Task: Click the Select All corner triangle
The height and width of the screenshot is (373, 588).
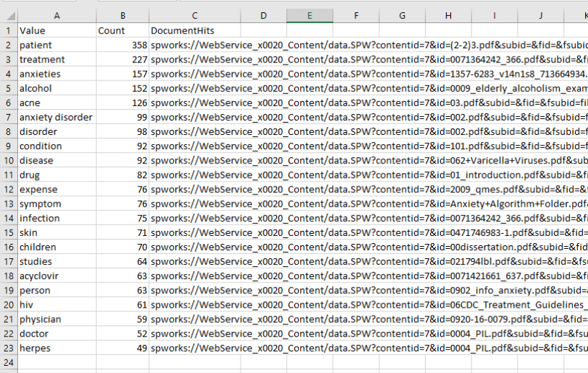Action: tap(11, 16)
